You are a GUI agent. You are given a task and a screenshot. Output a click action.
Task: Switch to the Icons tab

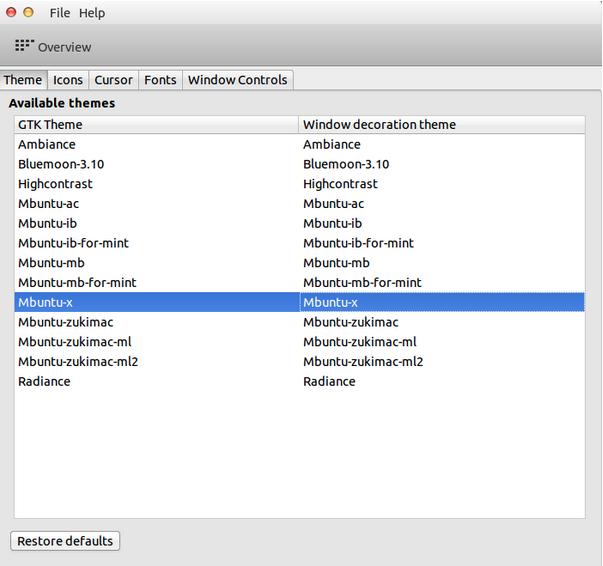(68, 80)
